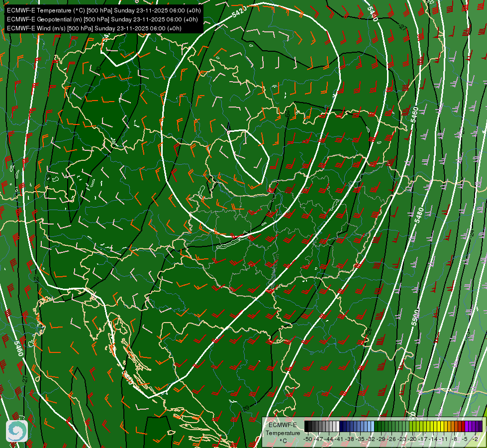Image resolution: width=487 pixels, height=448 pixels.
Task: Click the -32 value on temperature legend
Action: pyautogui.click(x=371, y=439)
